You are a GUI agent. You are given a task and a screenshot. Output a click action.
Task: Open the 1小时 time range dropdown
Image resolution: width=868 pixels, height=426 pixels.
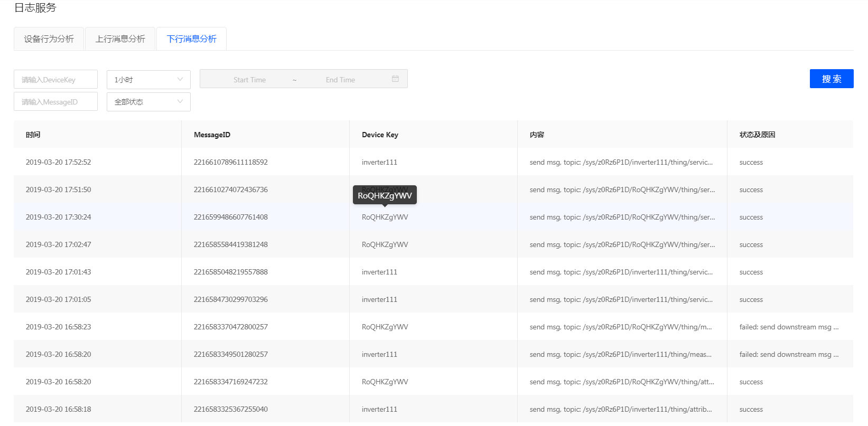(148, 79)
